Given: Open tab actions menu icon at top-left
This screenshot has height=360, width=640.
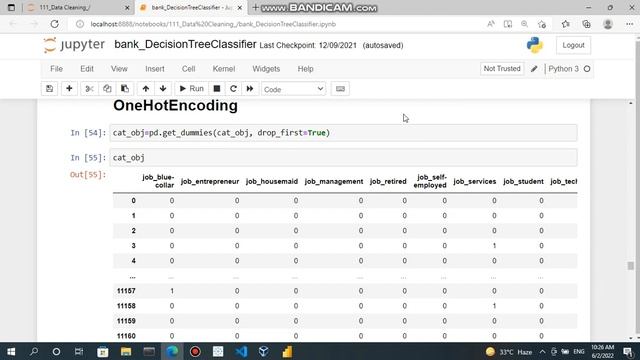Looking at the screenshot, I should pos(11,7).
